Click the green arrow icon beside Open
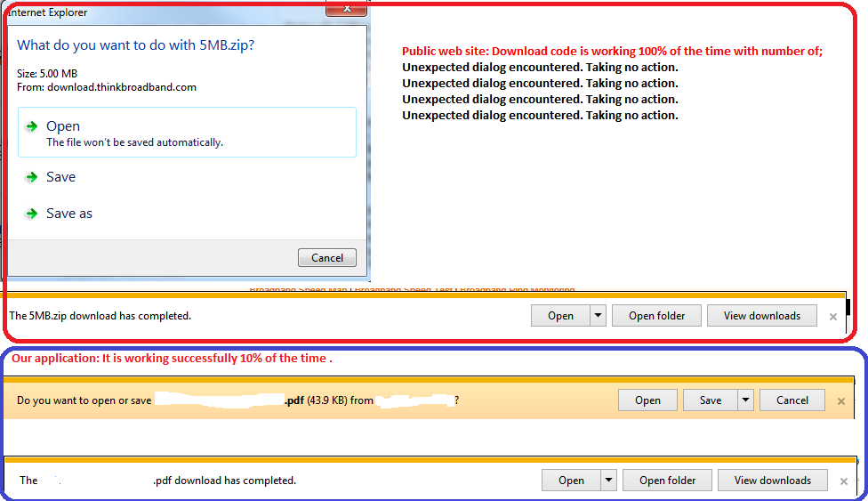This screenshot has height=501, width=868. pyautogui.click(x=32, y=126)
